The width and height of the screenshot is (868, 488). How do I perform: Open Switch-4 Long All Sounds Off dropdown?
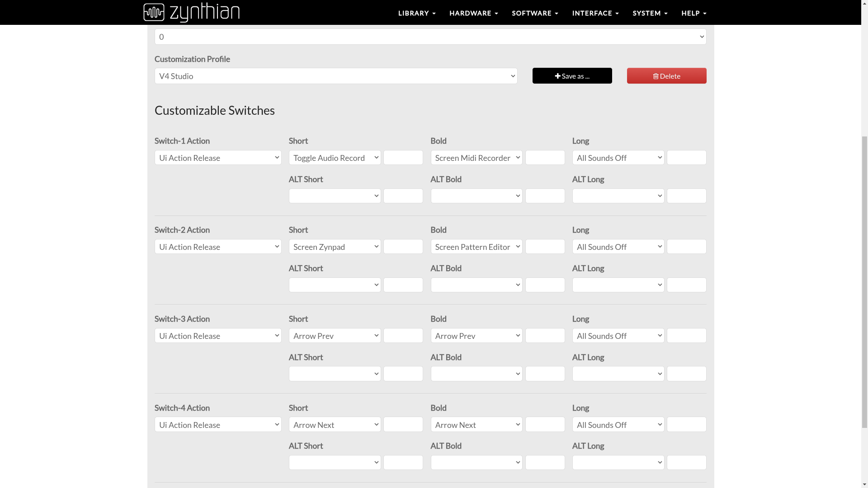pyautogui.click(x=618, y=425)
